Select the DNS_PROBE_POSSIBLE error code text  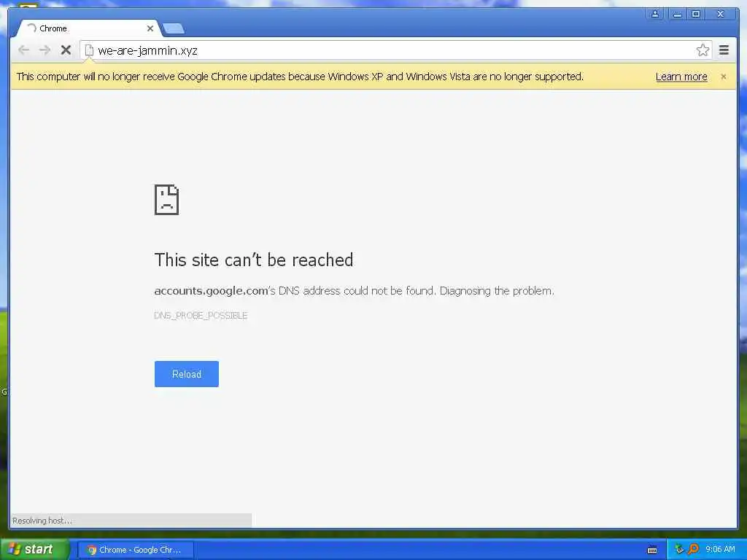[201, 316]
